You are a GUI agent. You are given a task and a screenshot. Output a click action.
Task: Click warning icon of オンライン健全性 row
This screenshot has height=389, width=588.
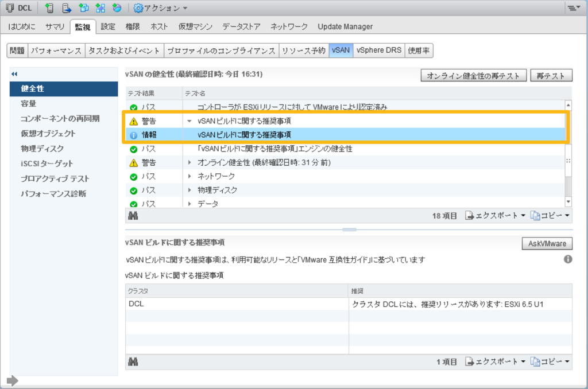[x=133, y=163]
